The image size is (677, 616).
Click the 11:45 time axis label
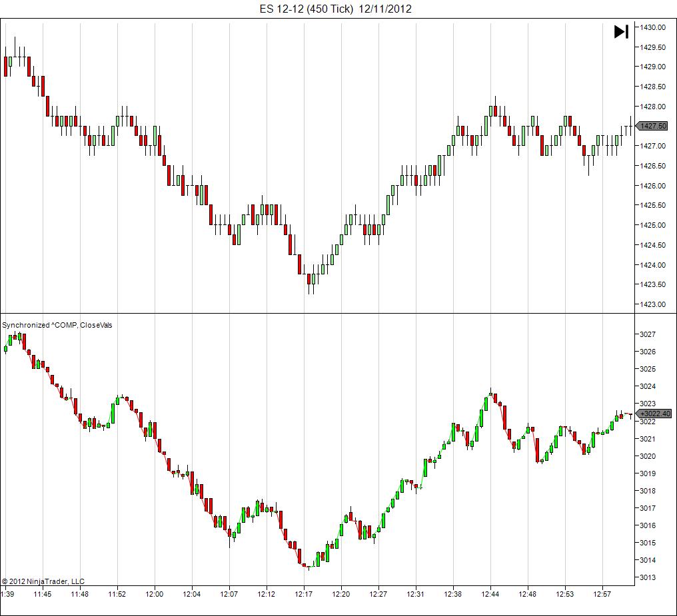[x=43, y=594]
